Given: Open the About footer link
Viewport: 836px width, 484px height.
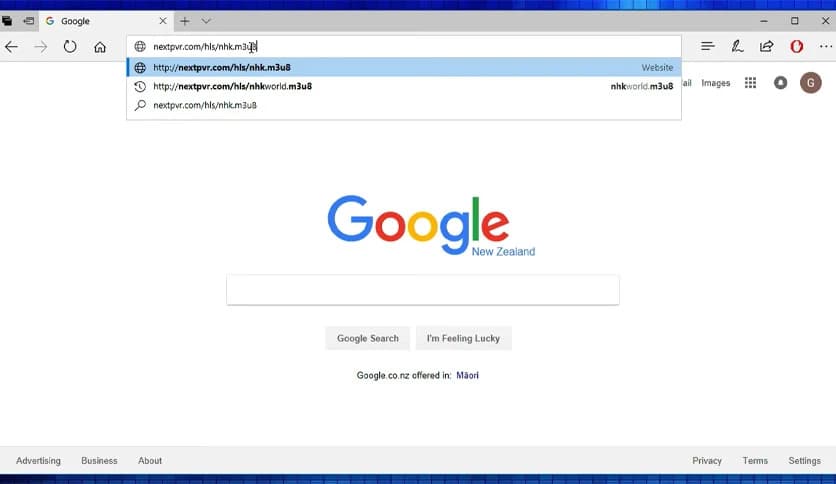Looking at the screenshot, I should point(150,461).
